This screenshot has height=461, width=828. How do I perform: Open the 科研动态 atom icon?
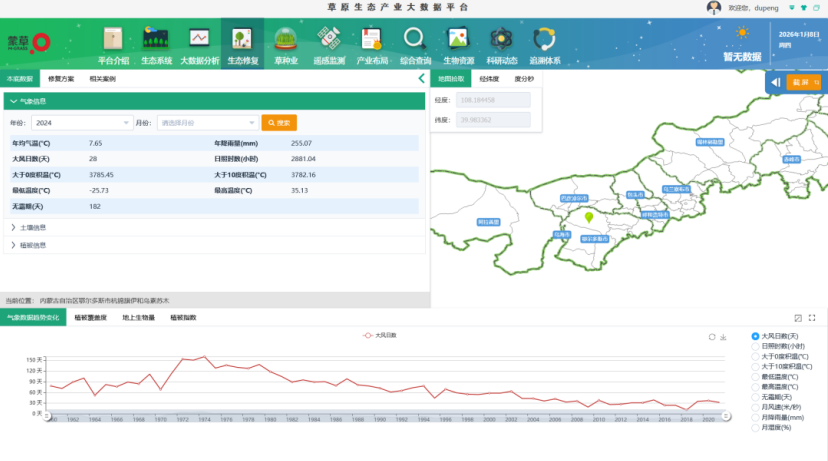(x=501, y=39)
